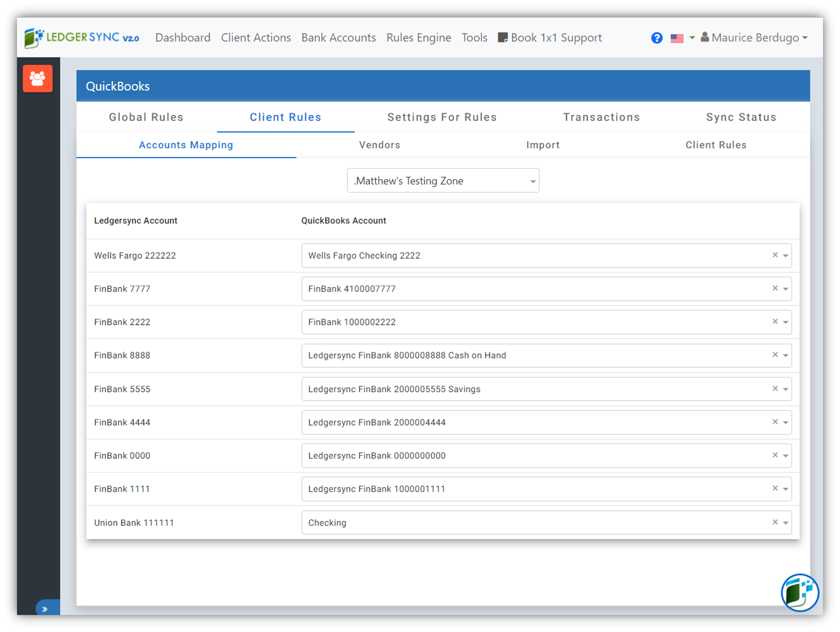
Task: Open the Bank Accounts menu
Action: 339,38
